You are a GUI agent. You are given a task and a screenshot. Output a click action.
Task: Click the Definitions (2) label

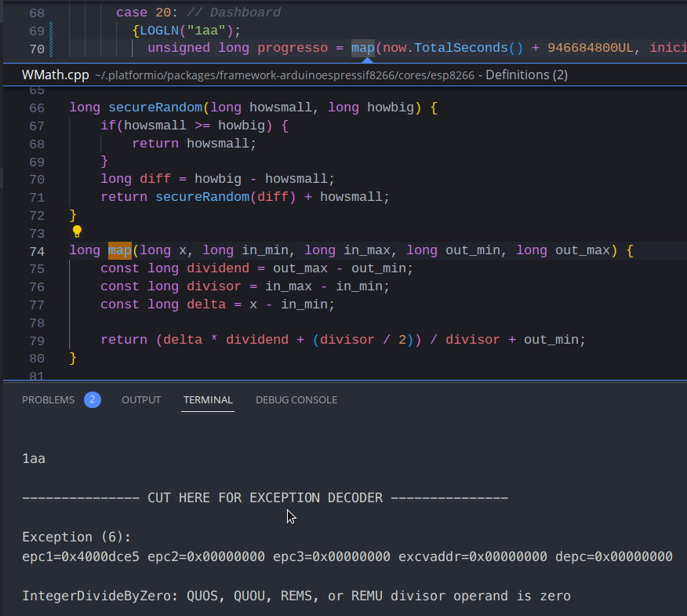pos(527,75)
